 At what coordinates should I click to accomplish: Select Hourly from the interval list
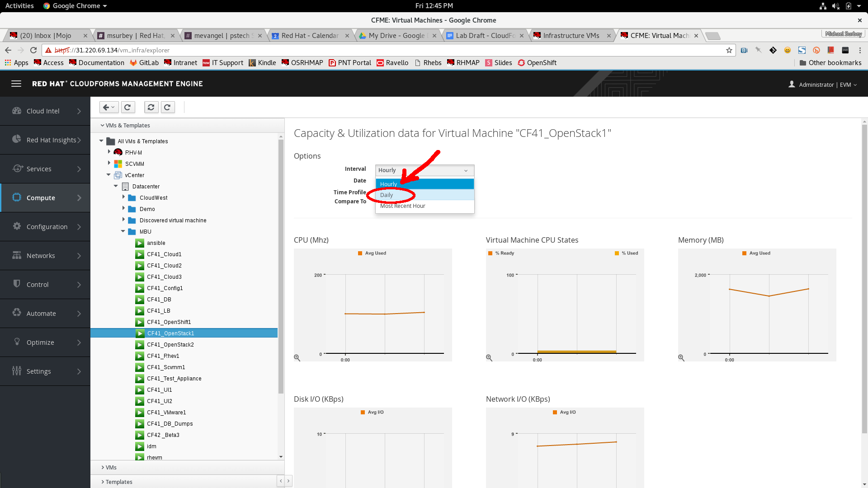coord(425,184)
